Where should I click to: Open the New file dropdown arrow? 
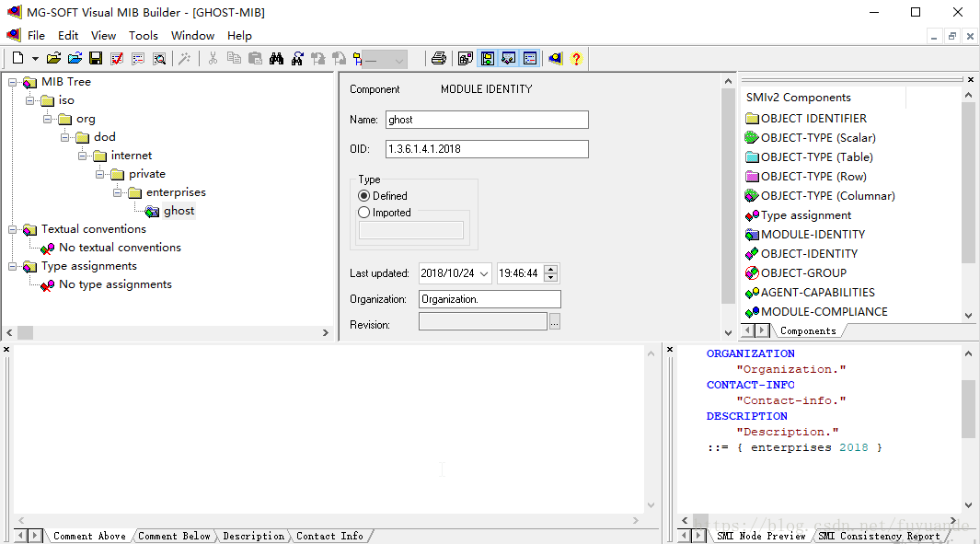pos(35,59)
